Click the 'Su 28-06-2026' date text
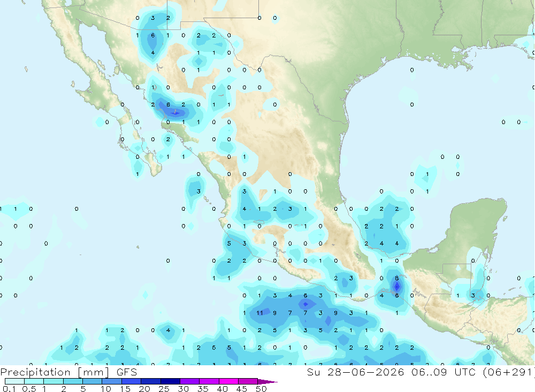The height and width of the screenshot is (392, 535). pyautogui.click(x=356, y=372)
